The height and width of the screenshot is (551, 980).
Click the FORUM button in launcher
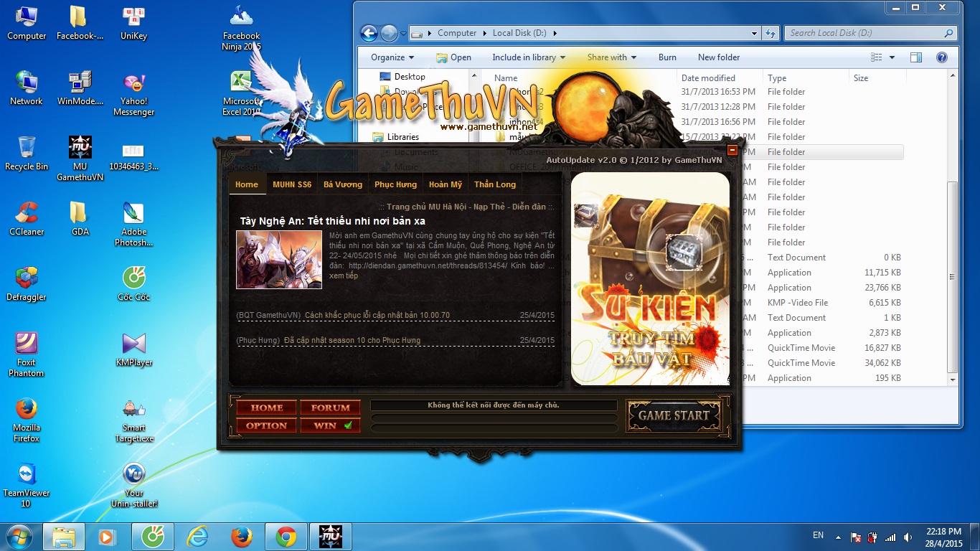coord(330,408)
